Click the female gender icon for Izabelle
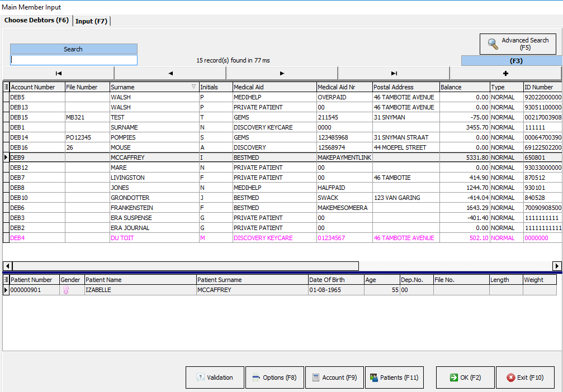This screenshot has width=563, height=392. click(66, 290)
